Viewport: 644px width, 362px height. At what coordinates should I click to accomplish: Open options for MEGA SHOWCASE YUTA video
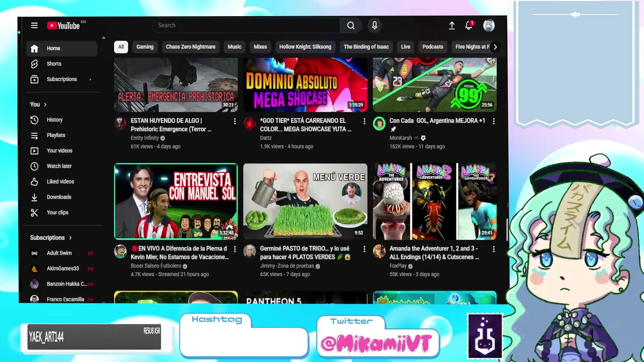[x=364, y=121]
